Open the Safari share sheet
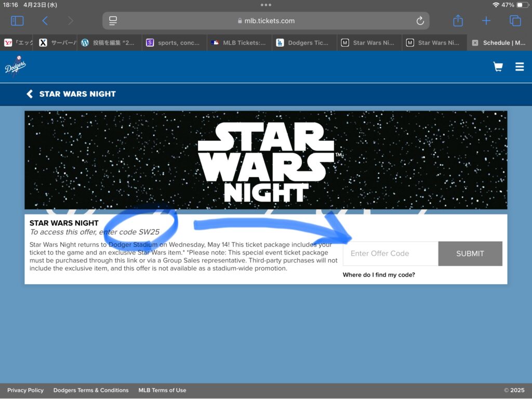This screenshot has height=399, width=532. (x=458, y=20)
